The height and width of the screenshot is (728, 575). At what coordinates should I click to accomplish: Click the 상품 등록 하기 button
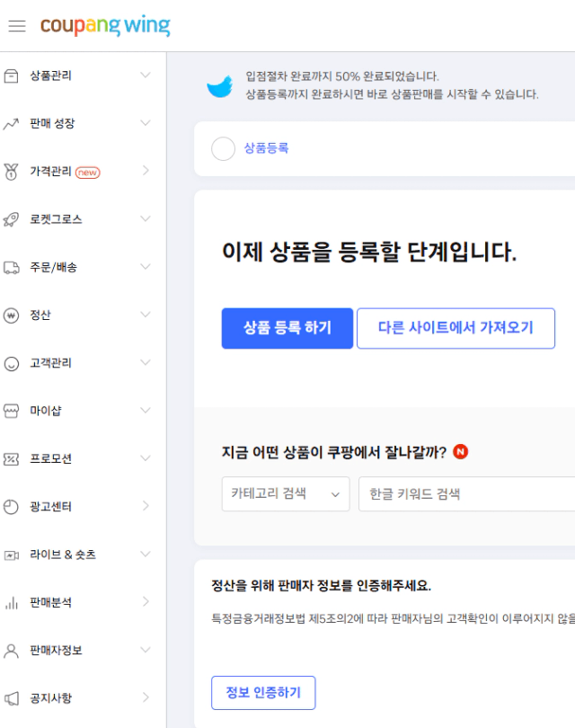click(x=287, y=328)
